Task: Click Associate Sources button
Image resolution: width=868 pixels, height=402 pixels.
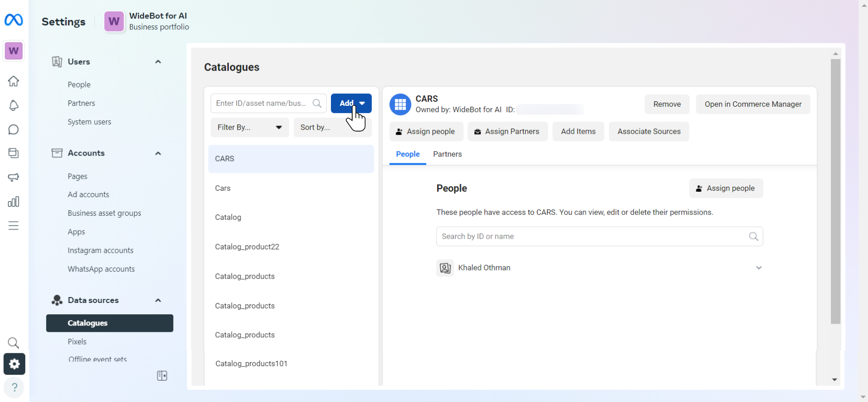Action: [x=649, y=132]
